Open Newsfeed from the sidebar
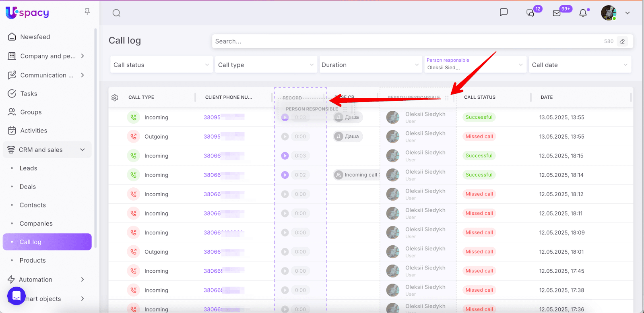This screenshot has height=313, width=644. [35, 37]
